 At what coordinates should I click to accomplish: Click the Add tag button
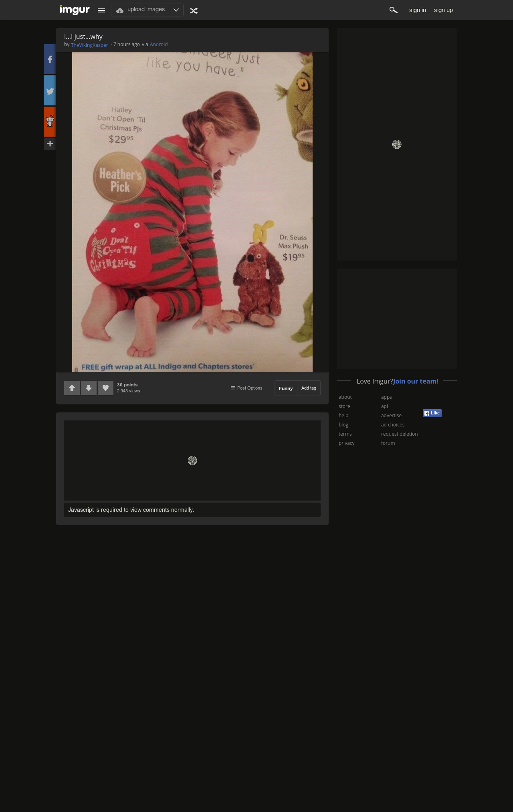[x=309, y=388]
